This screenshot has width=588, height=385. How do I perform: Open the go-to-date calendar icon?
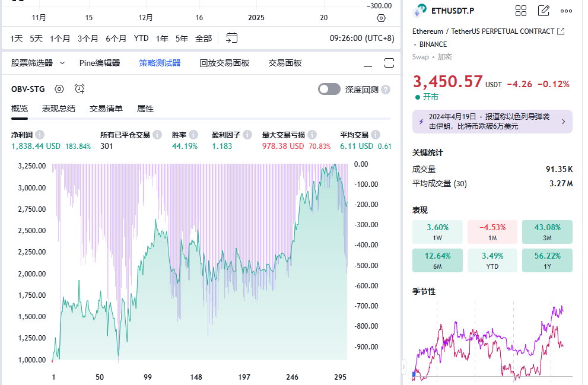pyautogui.click(x=232, y=38)
